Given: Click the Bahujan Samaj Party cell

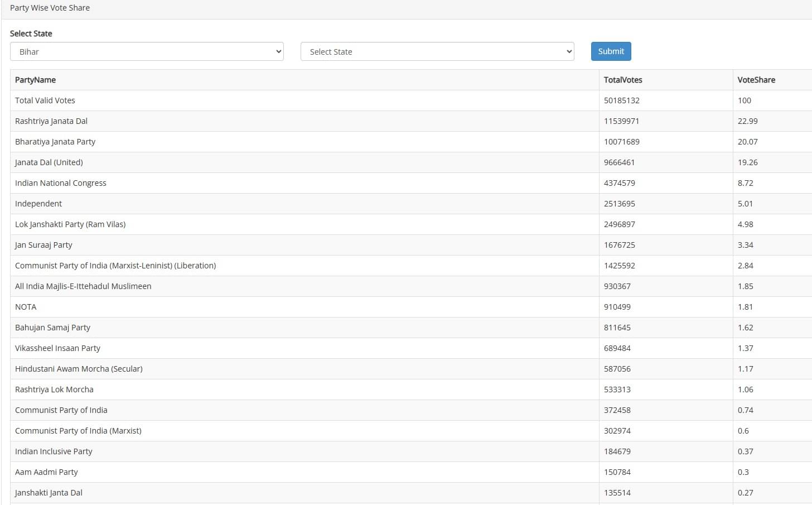Looking at the screenshot, I should pyautogui.click(x=52, y=328).
